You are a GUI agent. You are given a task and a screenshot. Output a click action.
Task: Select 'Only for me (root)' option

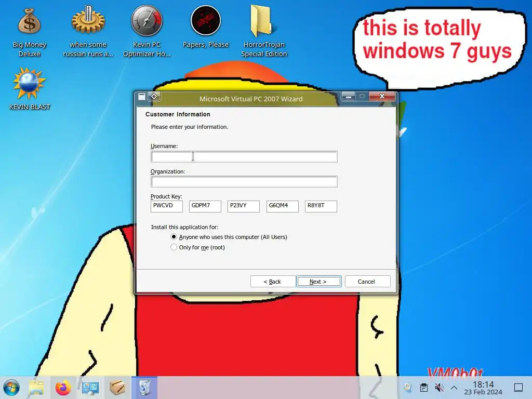(197, 247)
